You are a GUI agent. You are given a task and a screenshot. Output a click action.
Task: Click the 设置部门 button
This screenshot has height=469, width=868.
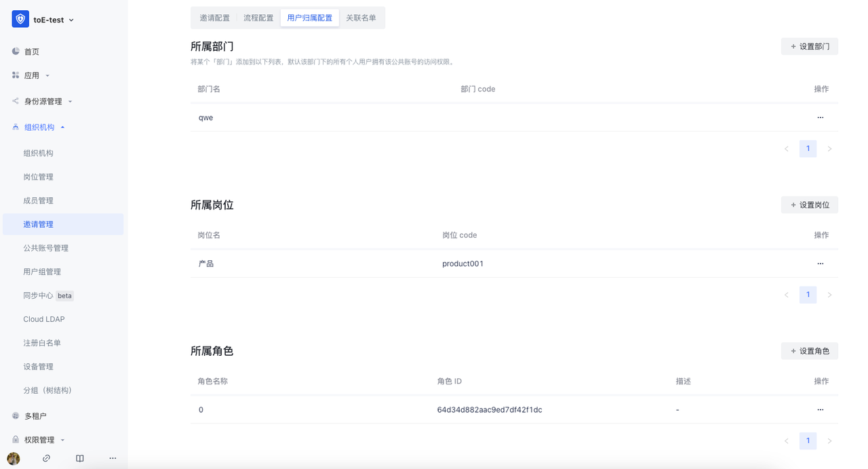coord(809,46)
